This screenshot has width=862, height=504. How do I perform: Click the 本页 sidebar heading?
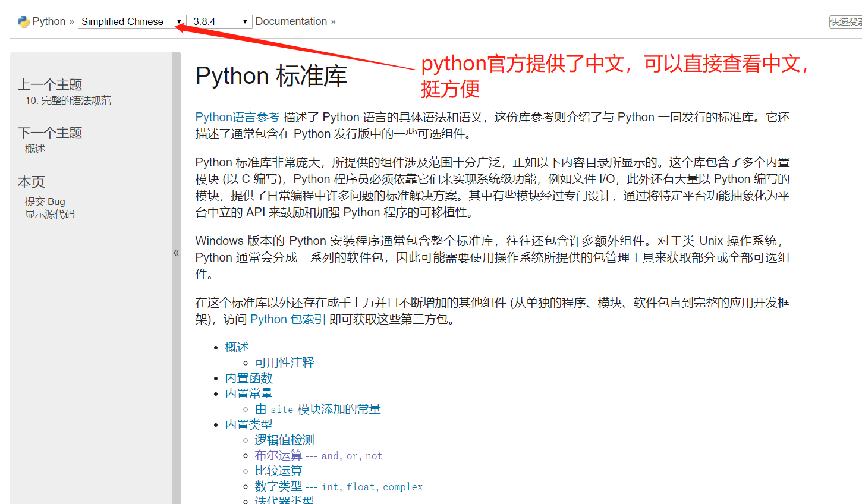(32, 182)
